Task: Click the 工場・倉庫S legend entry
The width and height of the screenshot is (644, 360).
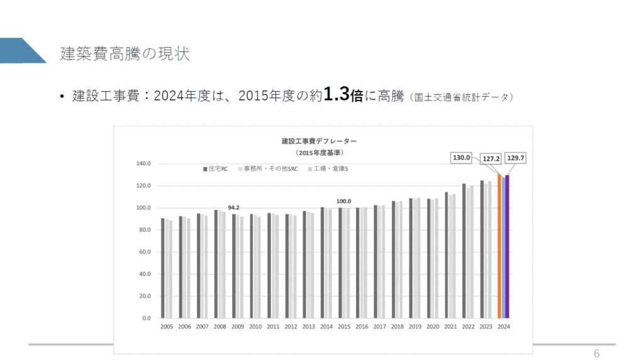Action: click(327, 169)
